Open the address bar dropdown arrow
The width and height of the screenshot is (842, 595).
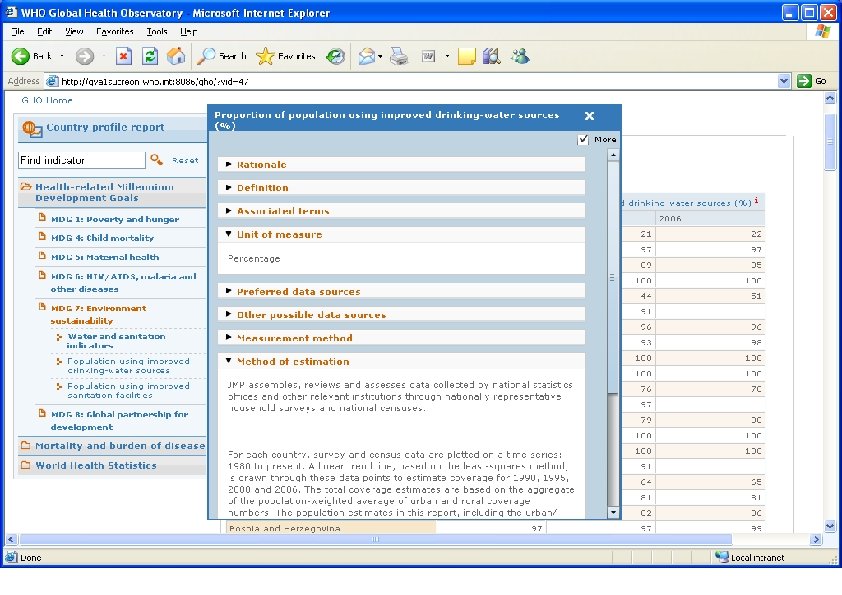(x=783, y=81)
